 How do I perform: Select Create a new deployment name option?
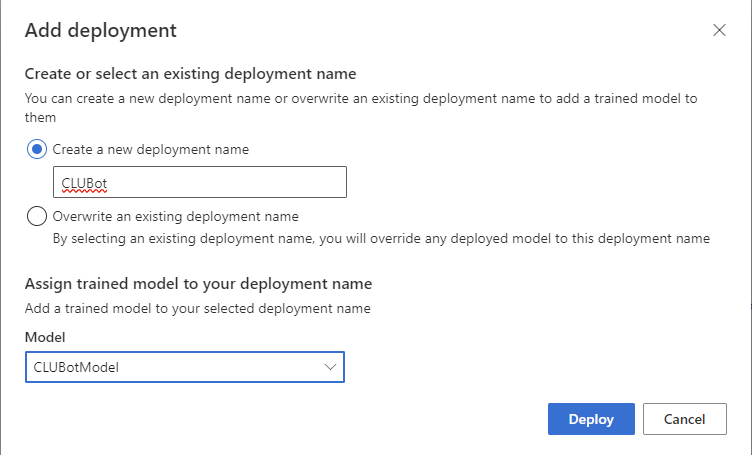[37, 149]
